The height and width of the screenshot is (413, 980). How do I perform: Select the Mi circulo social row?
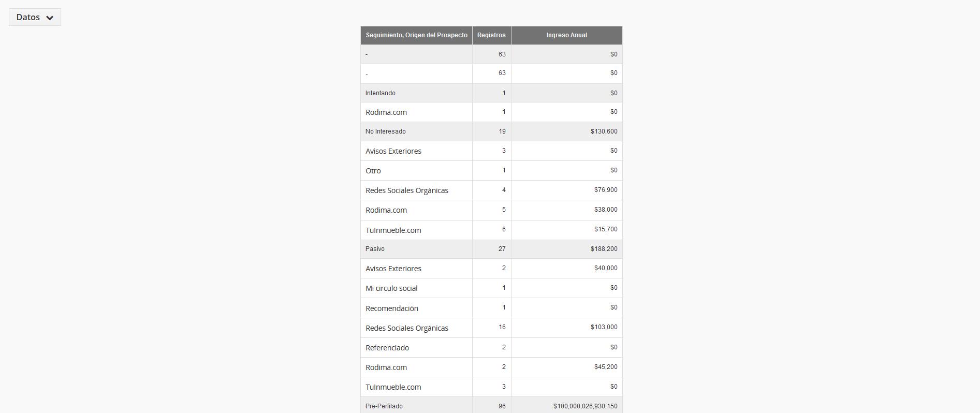point(391,288)
